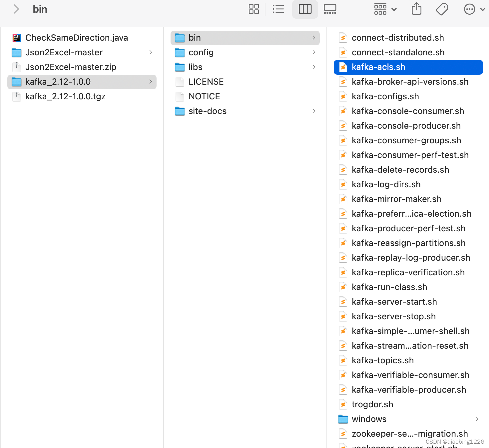Click the kafka_2.12-1.0.0 row chevron
The width and height of the screenshot is (489, 448).
coord(151,82)
